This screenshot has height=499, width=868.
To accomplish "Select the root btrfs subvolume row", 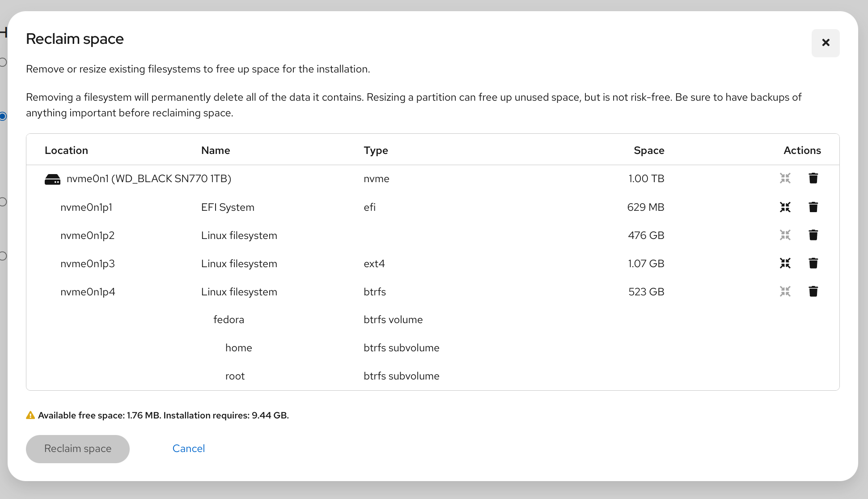I will point(235,376).
